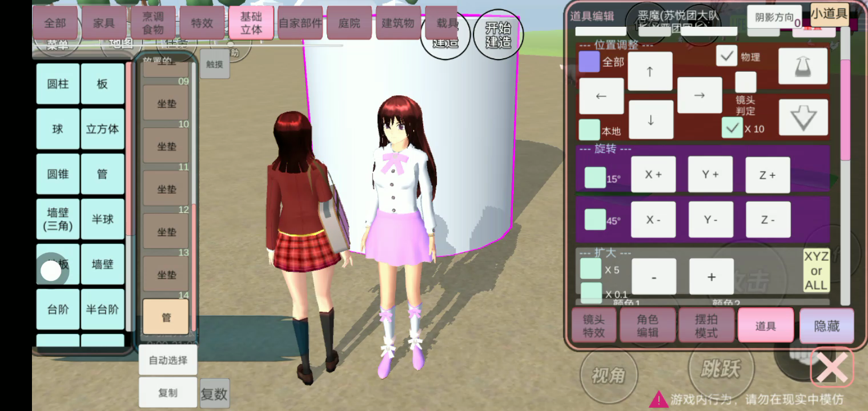
Task: Open the 载具 vehicles tab
Action: coord(441,23)
